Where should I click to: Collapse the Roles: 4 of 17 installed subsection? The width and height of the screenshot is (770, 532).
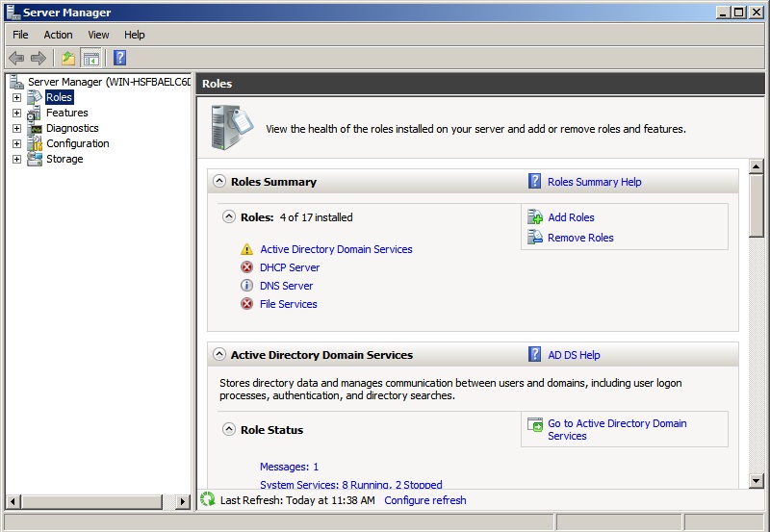pyautogui.click(x=229, y=216)
